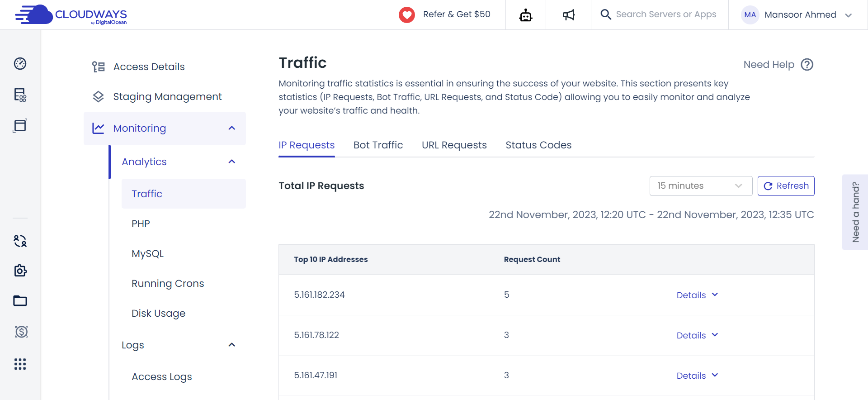Click the IP address 5.161.182.234
This screenshot has height=400, width=868.
(x=319, y=295)
